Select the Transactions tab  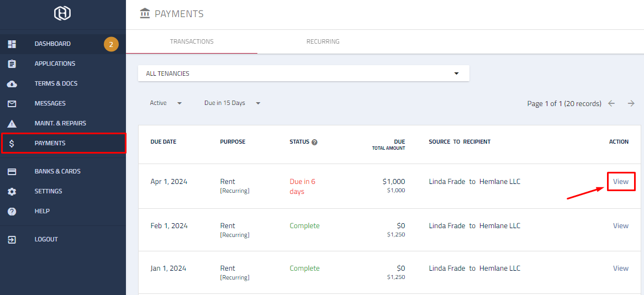pyautogui.click(x=192, y=41)
